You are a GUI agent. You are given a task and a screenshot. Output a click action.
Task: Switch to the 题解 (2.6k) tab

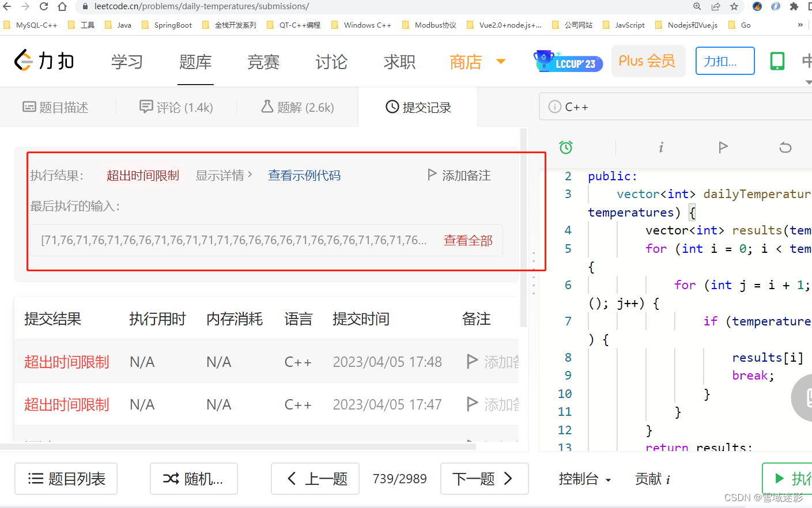(297, 107)
